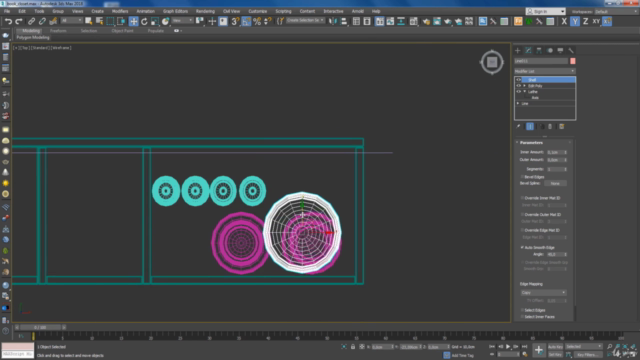The image size is (640, 360).
Task: Enable Override Outer Mat ID checkbox
Action: 522,214
